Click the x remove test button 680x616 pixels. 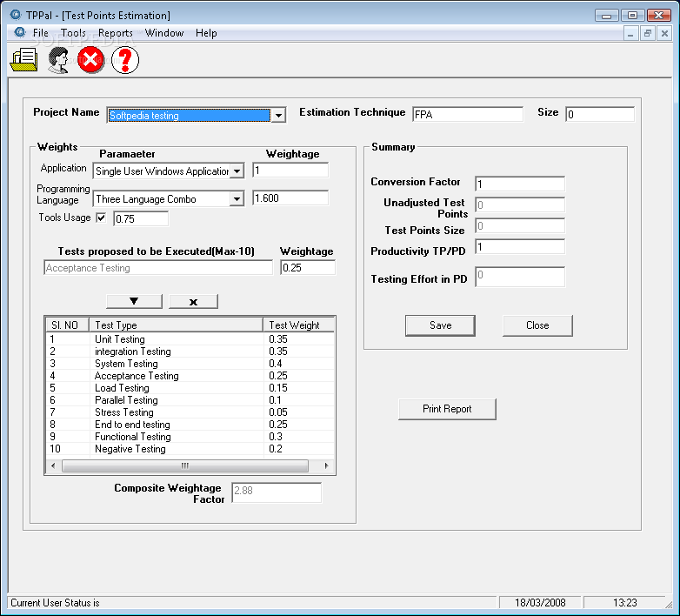[x=193, y=301]
